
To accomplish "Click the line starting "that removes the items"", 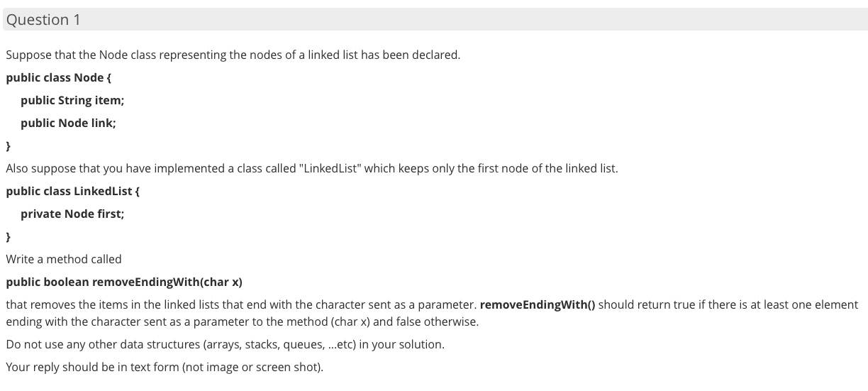I will [432, 304].
